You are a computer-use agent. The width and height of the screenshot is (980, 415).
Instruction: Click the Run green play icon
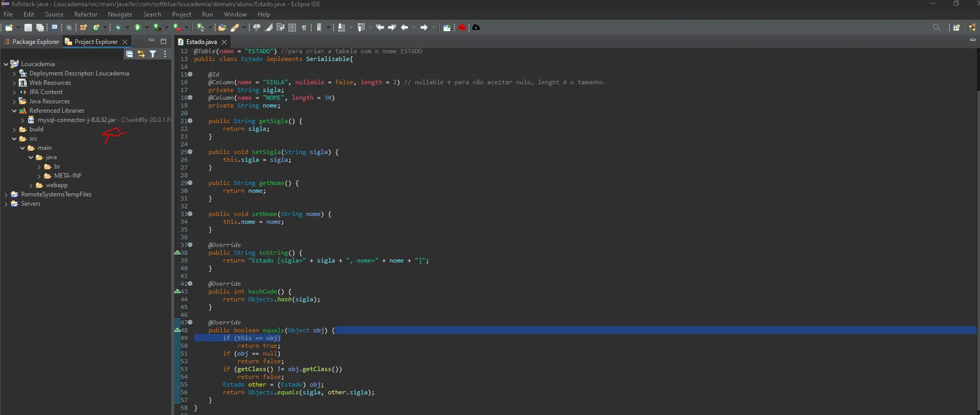pyautogui.click(x=138, y=27)
